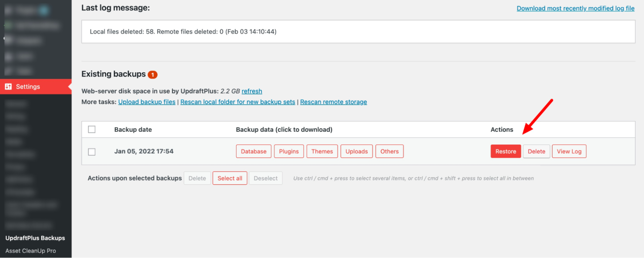Click the refresh disk space link

click(x=252, y=91)
